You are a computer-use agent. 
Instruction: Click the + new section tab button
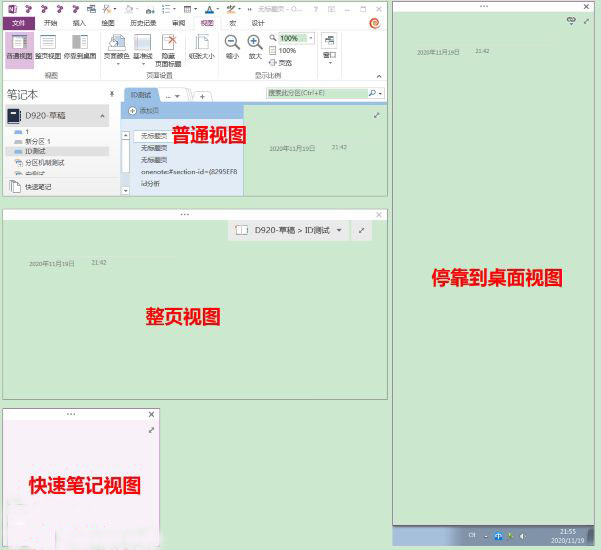tap(202, 96)
